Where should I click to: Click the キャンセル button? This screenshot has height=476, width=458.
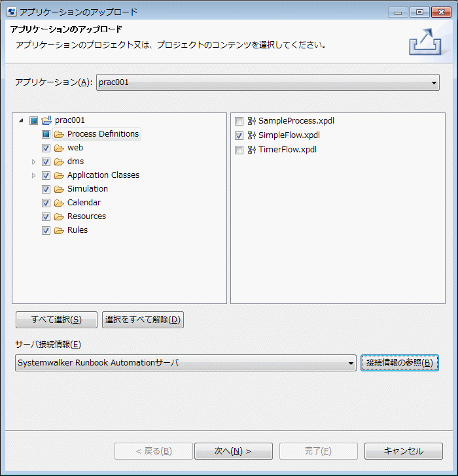coord(404,451)
